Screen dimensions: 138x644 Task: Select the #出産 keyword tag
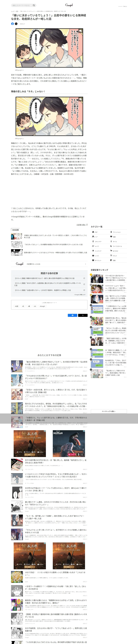17,306
